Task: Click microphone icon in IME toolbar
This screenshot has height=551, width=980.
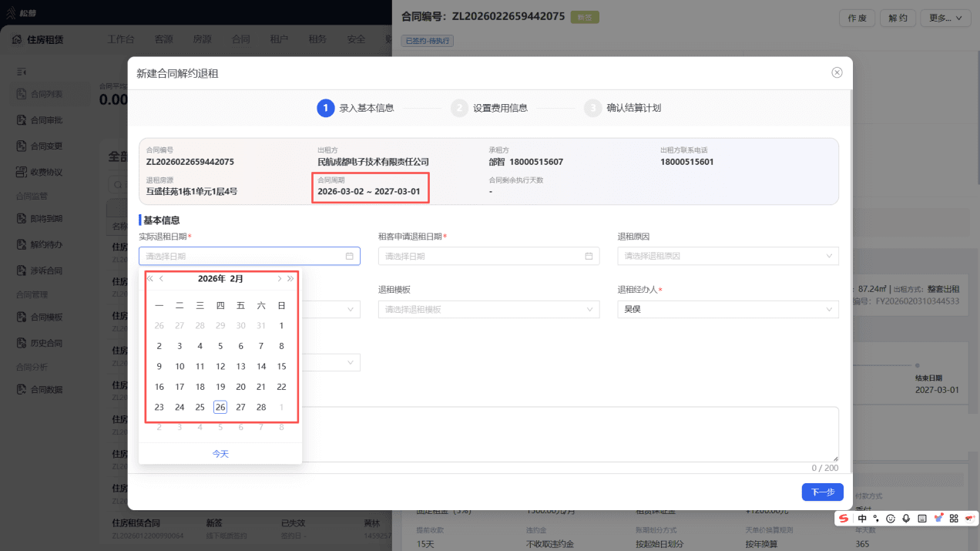Action: click(x=906, y=519)
